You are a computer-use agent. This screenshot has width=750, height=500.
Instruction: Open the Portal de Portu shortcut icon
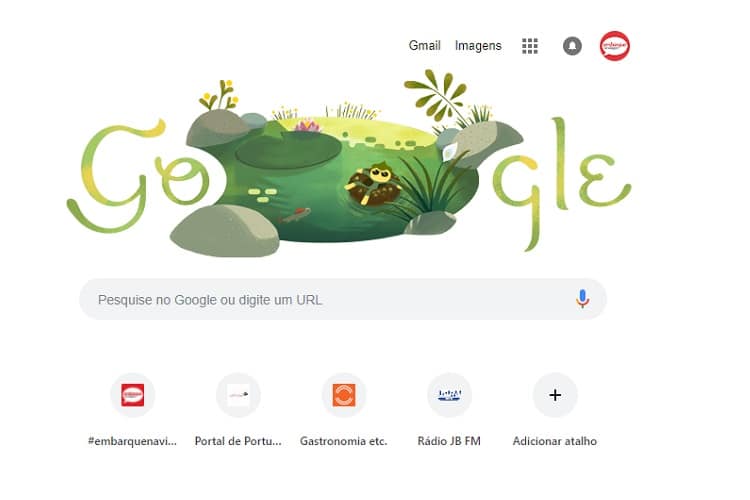point(238,395)
